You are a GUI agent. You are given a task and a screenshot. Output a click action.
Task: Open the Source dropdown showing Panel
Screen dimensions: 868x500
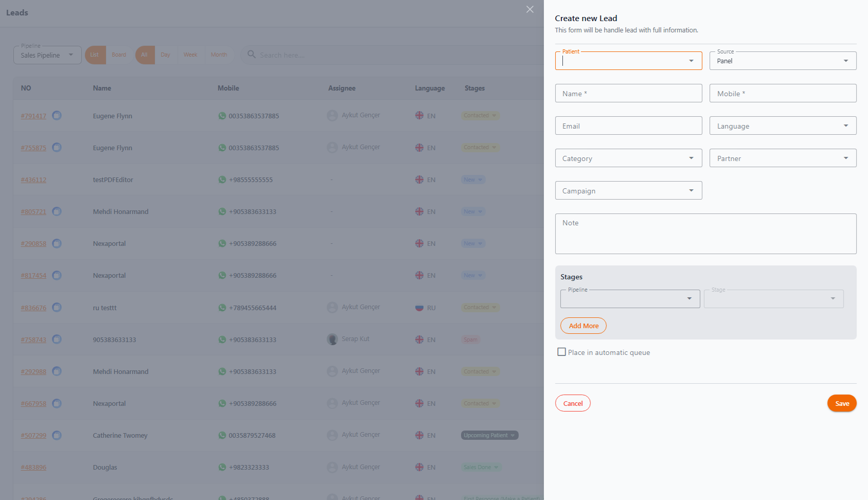[783, 61]
